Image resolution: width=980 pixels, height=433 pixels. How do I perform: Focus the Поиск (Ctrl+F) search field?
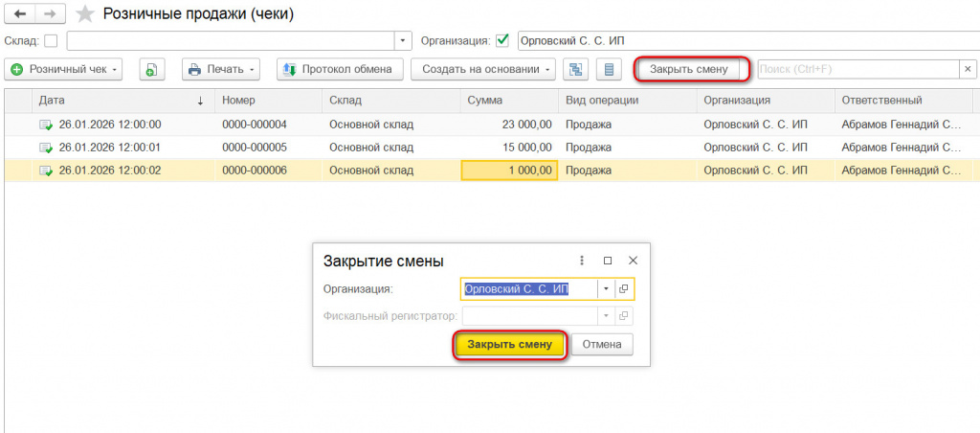point(858,69)
